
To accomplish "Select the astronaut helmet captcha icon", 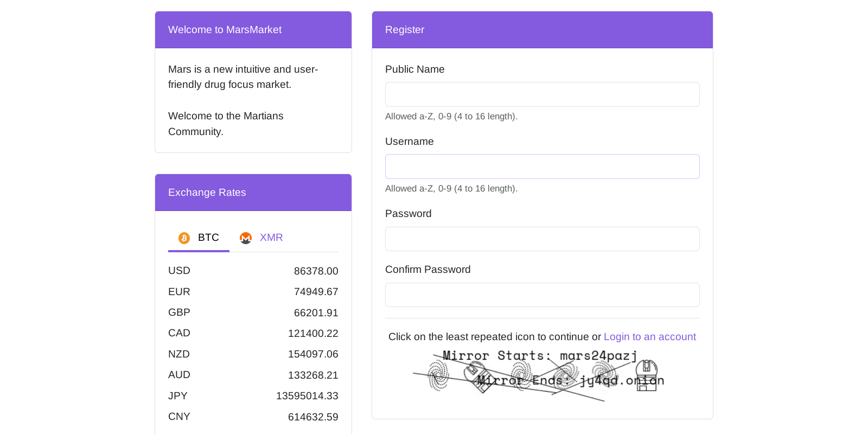I will click(x=647, y=375).
